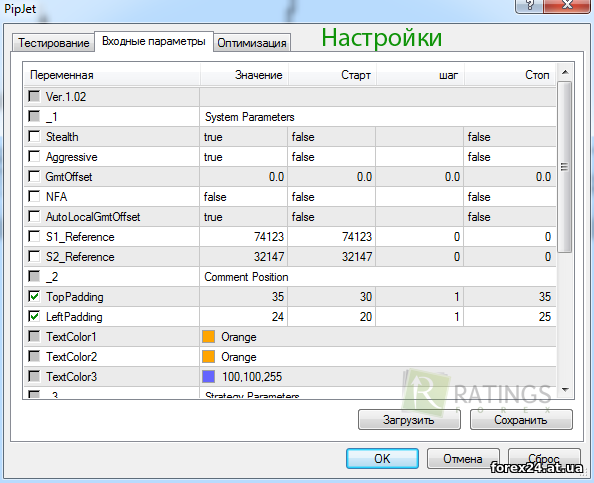
Task: Check the S1_Reference checkbox
Action: [34, 236]
